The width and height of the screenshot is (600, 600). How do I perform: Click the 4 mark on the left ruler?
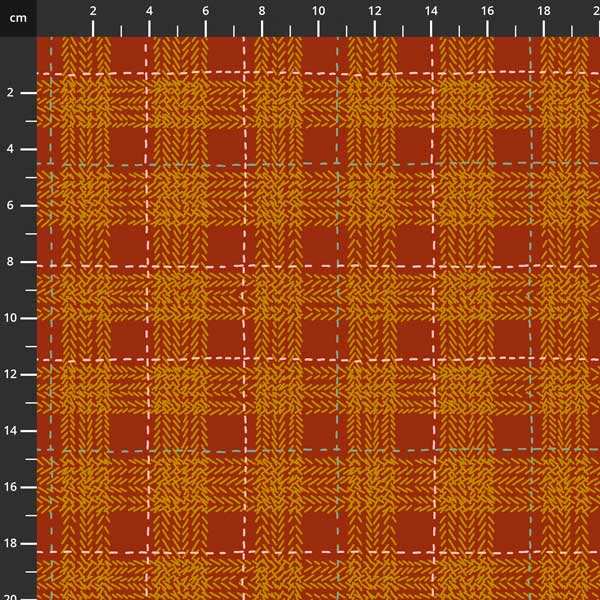10,149
